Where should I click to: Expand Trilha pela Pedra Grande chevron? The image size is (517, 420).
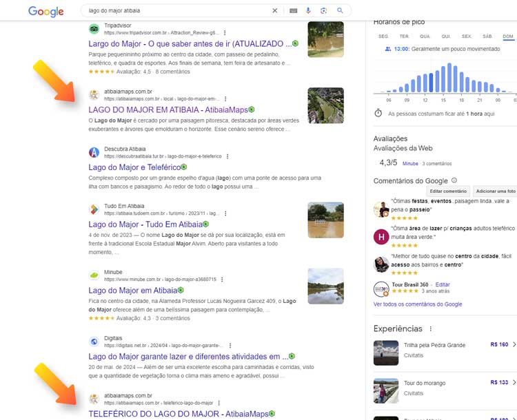[514, 344]
